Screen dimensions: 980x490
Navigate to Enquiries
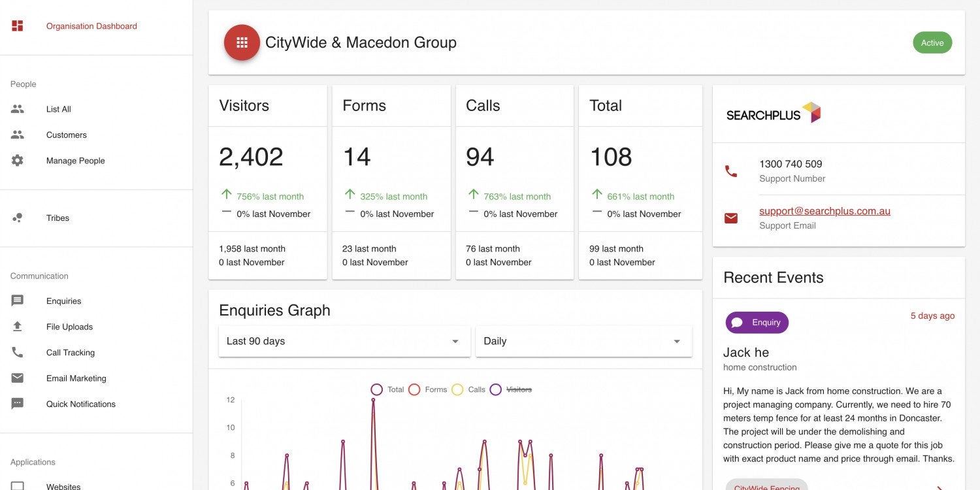[63, 301]
